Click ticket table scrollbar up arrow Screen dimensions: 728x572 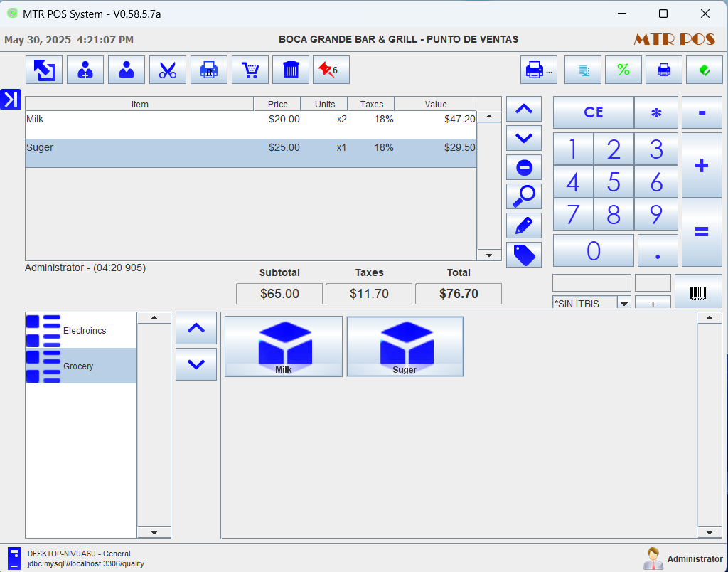point(489,116)
